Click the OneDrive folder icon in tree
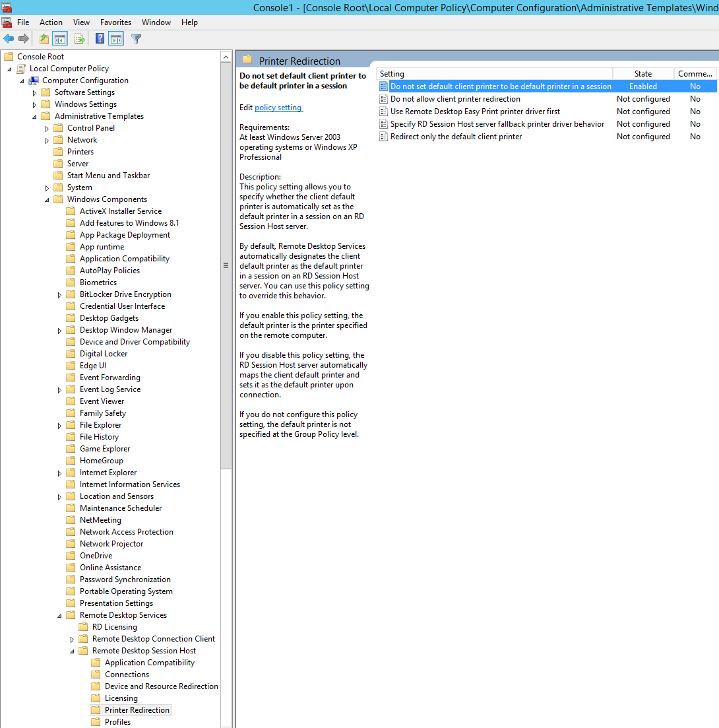Viewport: 719px width, 728px height. pos(71,556)
